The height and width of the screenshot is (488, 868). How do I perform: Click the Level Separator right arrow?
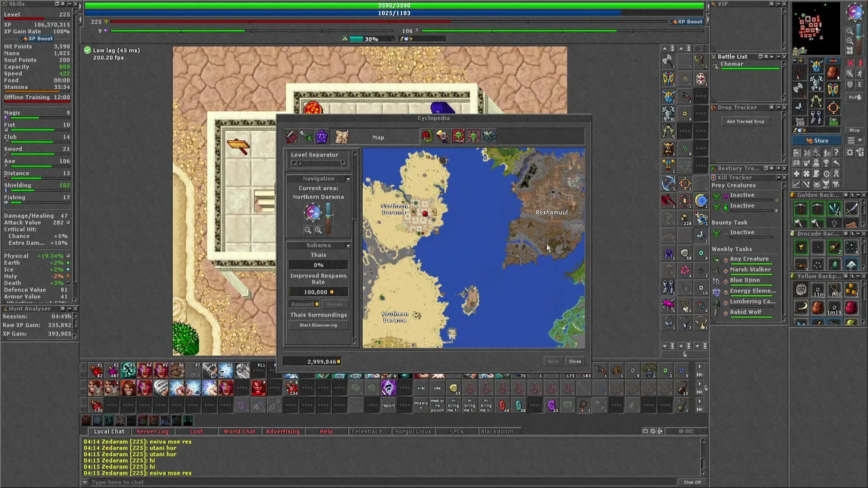coord(344,163)
